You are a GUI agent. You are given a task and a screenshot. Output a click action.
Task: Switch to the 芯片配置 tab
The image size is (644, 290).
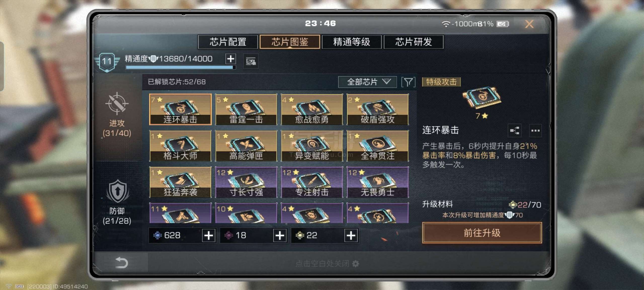point(228,42)
